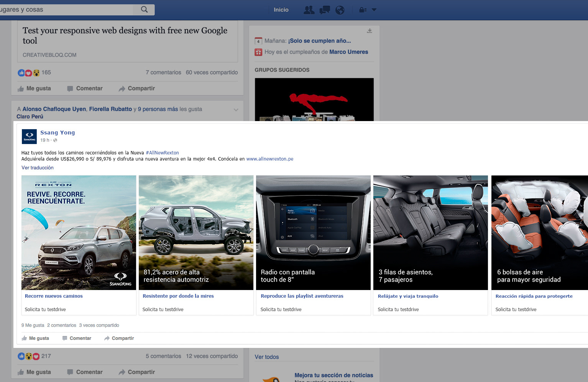Open friend requests icon in top bar
588x382 pixels.
pos(309,10)
